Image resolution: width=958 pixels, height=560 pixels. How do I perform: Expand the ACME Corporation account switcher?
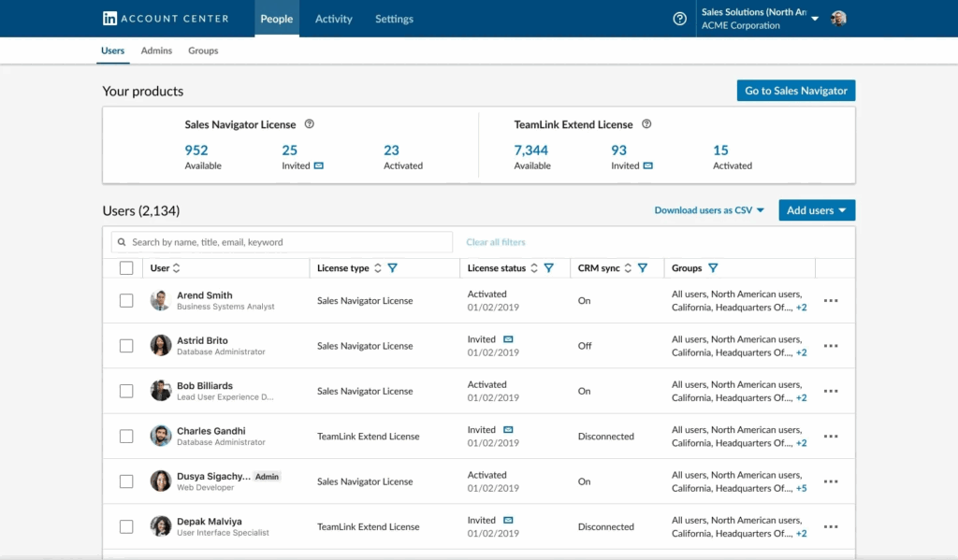tap(814, 18)
